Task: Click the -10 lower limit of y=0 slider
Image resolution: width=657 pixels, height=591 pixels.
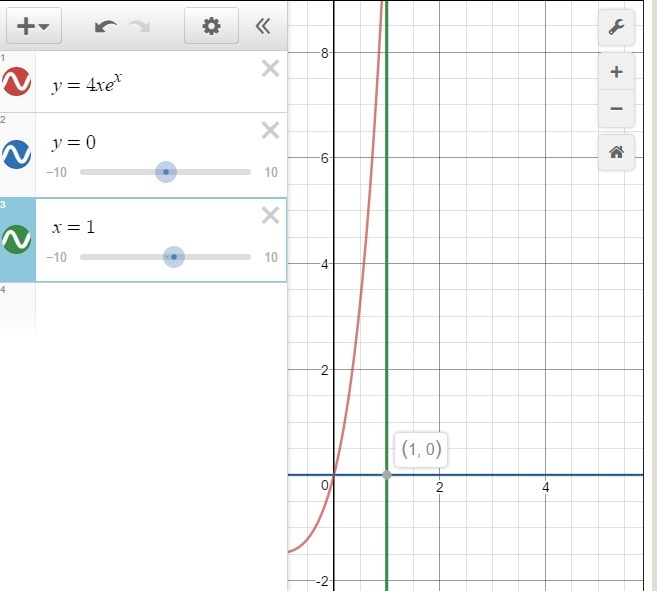Action: pyautogui.click(x=56, y=173)
